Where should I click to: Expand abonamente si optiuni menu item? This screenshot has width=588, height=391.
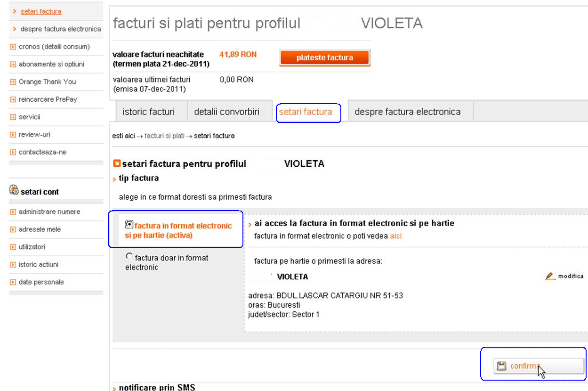[x=13, y=64]
